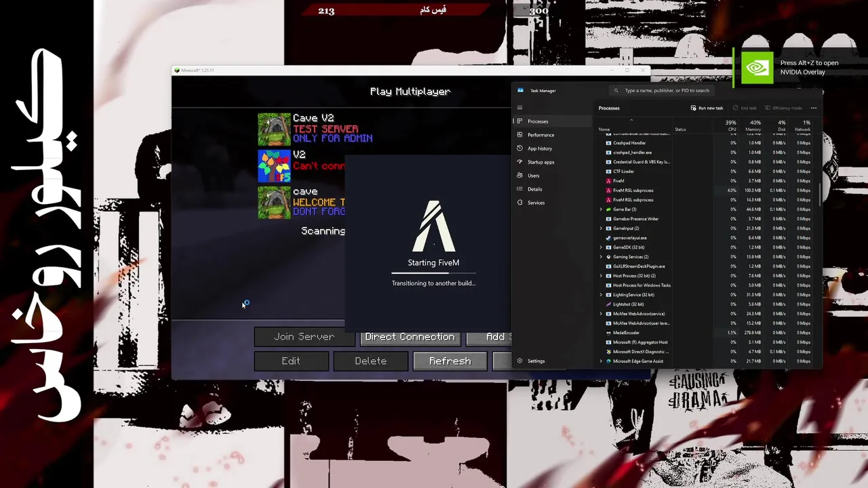Viewport: 868px width, 488px height.
Task: Sort processes by the Network column
Action: pos(801,125)
